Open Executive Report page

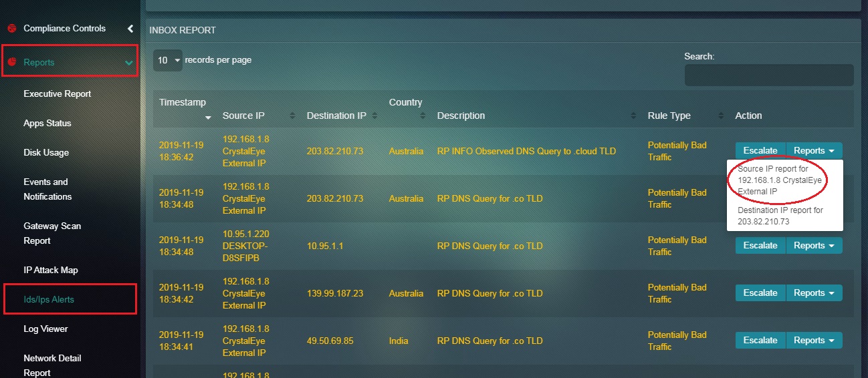[58, 94]
